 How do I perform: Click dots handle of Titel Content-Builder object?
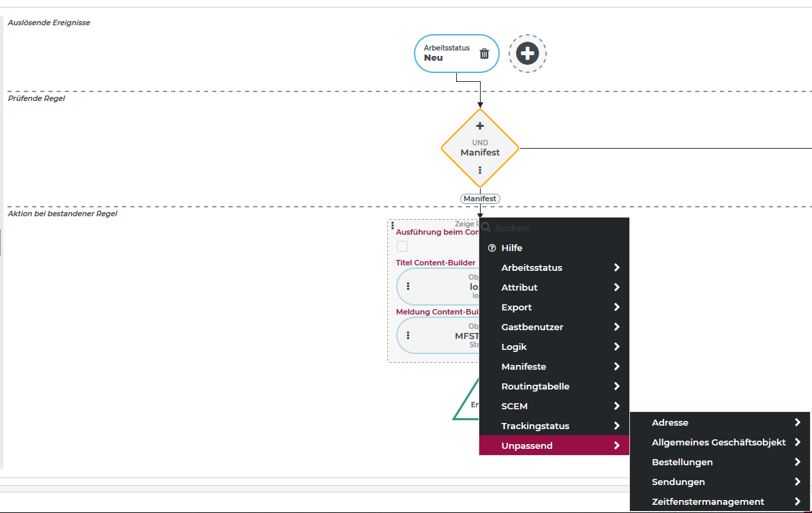click(x=408, y=287)
